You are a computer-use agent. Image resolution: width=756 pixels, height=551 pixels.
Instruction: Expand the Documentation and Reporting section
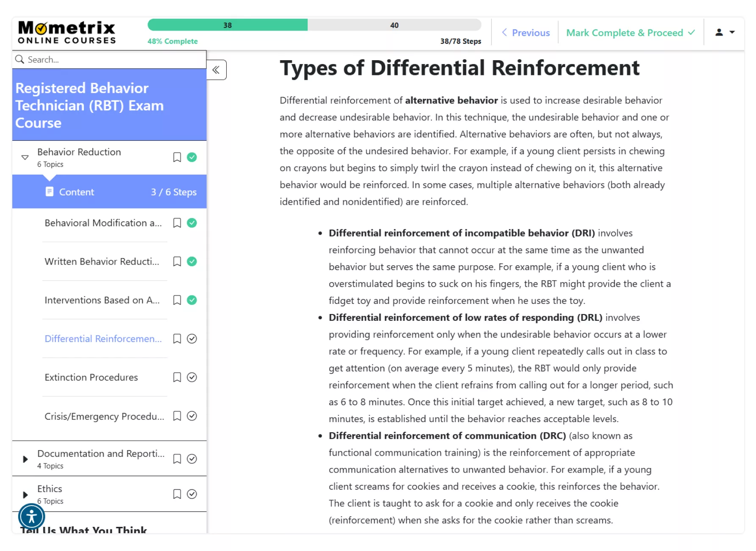(x=25, y=459)
